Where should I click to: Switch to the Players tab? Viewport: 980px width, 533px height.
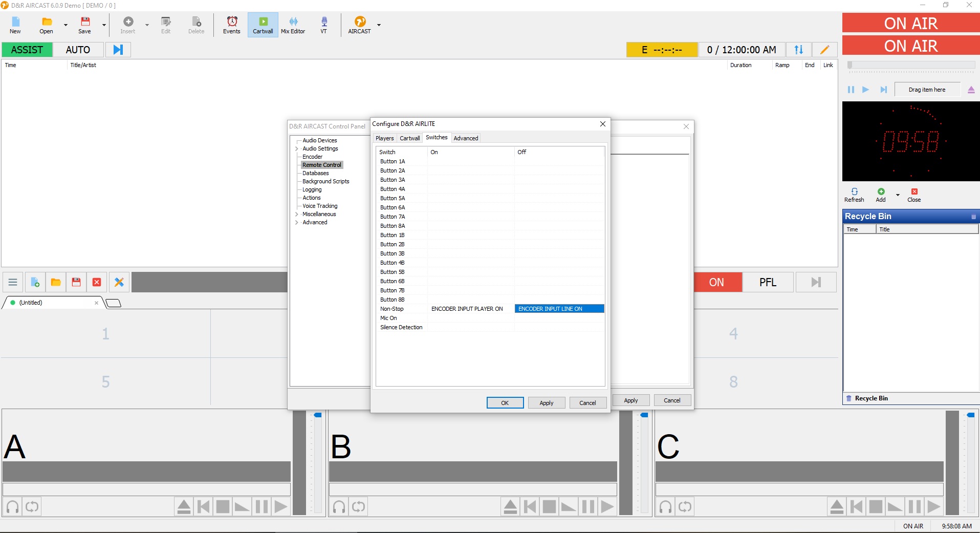[x=384, y=138]
